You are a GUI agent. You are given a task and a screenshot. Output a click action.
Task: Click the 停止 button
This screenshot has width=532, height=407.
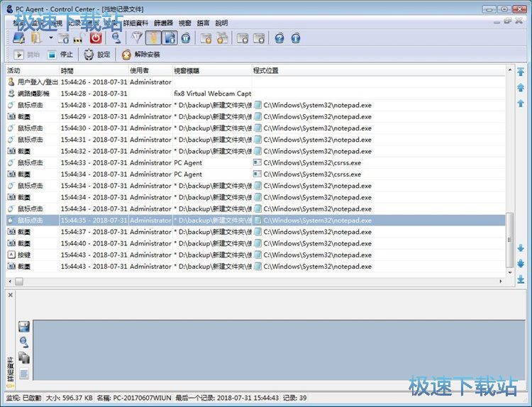(x=61, y=55)
